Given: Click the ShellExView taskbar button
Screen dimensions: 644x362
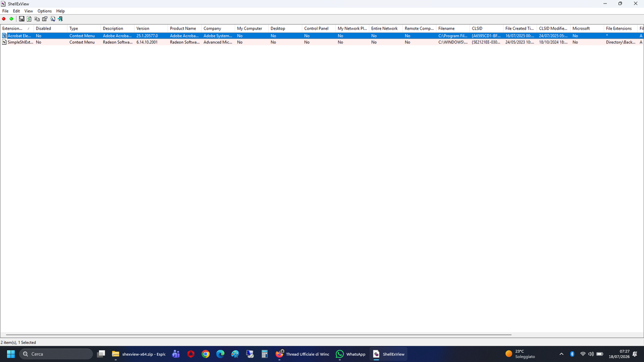Looking at the screenshot, I should point(388,354).
